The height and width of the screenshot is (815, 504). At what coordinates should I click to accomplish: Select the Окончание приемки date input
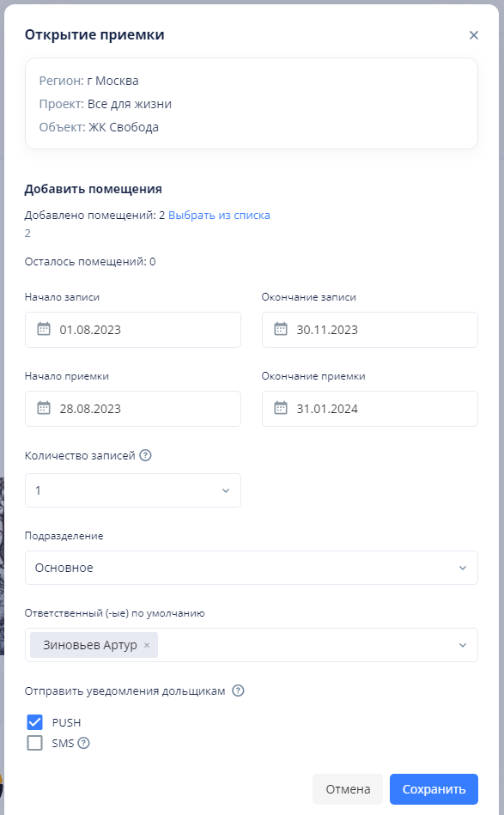pyautogui.click(x=369, y=409)
